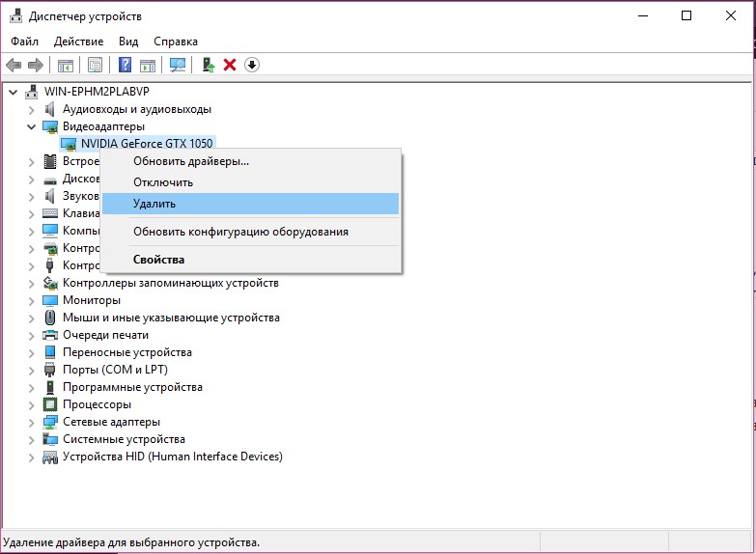Select the Переносные устройства row
This screenshot has width=756, height=554.
click(127, 352)
